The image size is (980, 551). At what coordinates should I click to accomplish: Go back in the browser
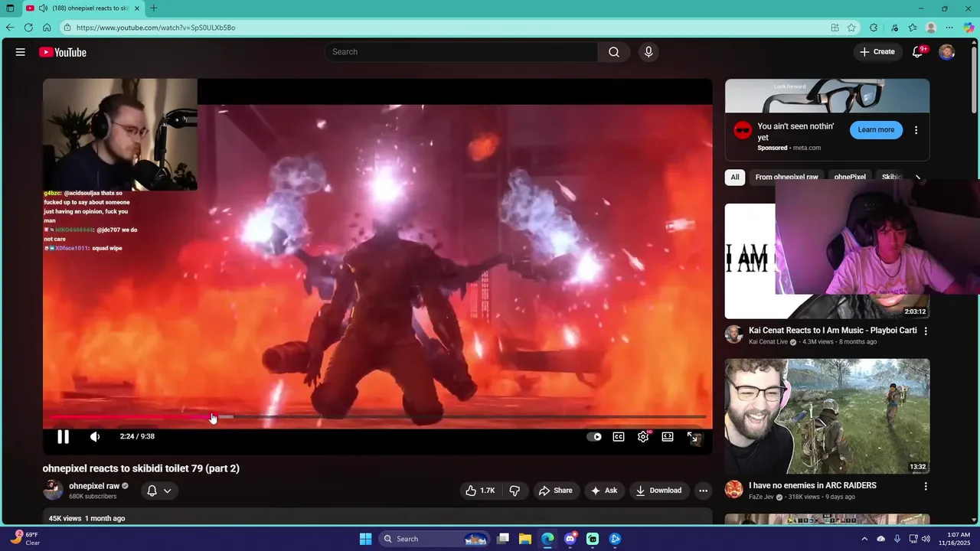[10, 28]
